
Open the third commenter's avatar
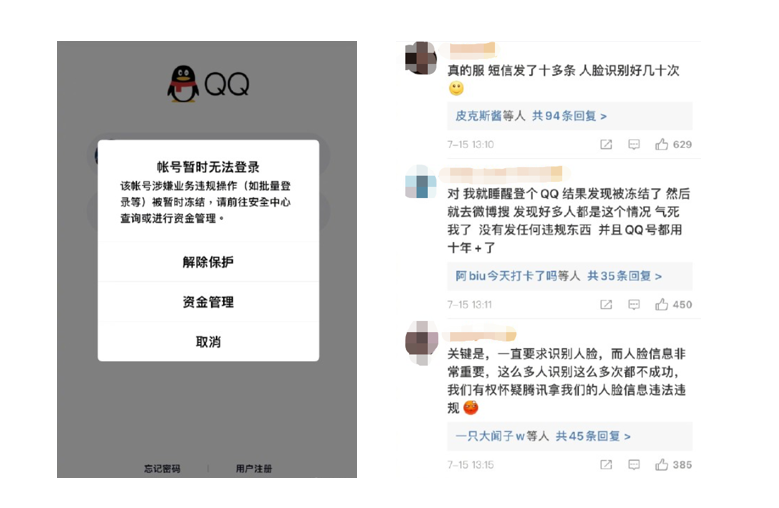421,343
